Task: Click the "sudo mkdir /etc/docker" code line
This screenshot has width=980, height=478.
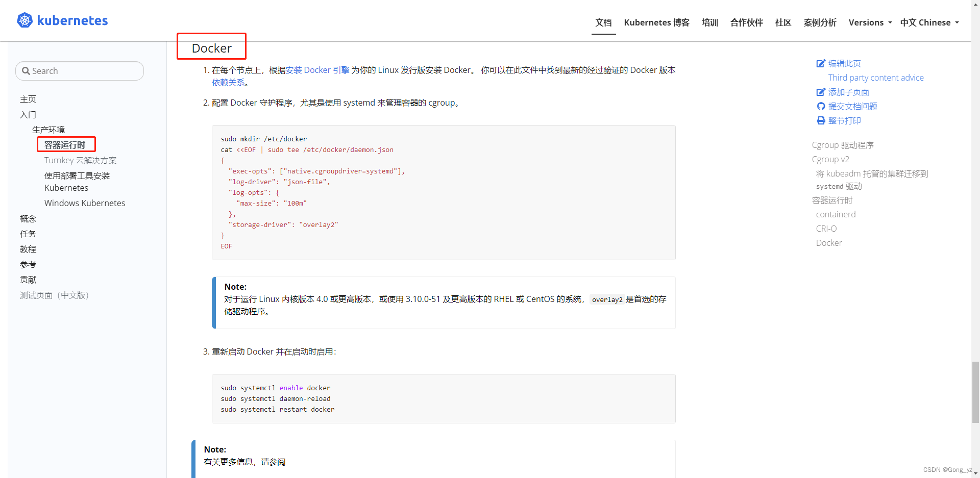Action: coord(264,139)
